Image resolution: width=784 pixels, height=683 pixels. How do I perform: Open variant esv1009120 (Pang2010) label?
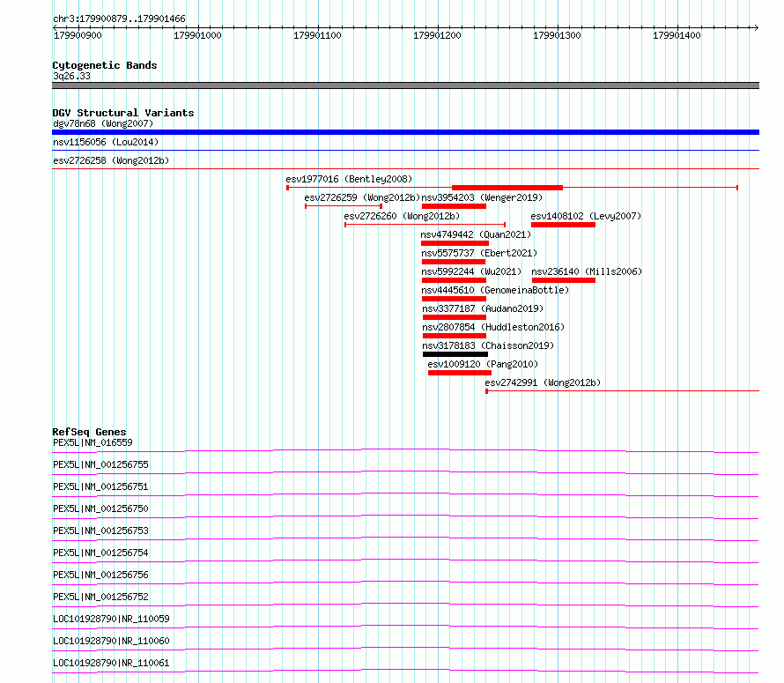click(483, 364)
